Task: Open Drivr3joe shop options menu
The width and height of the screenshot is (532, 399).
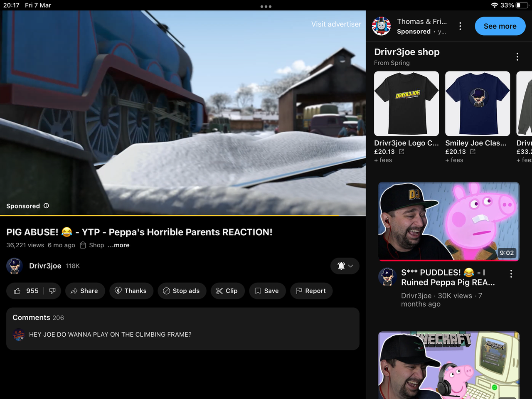Action: [517, 57]
